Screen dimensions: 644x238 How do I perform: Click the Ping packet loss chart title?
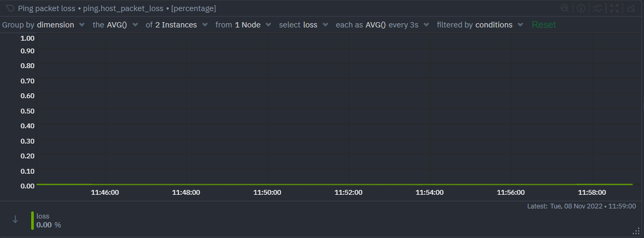pos(46,8)
